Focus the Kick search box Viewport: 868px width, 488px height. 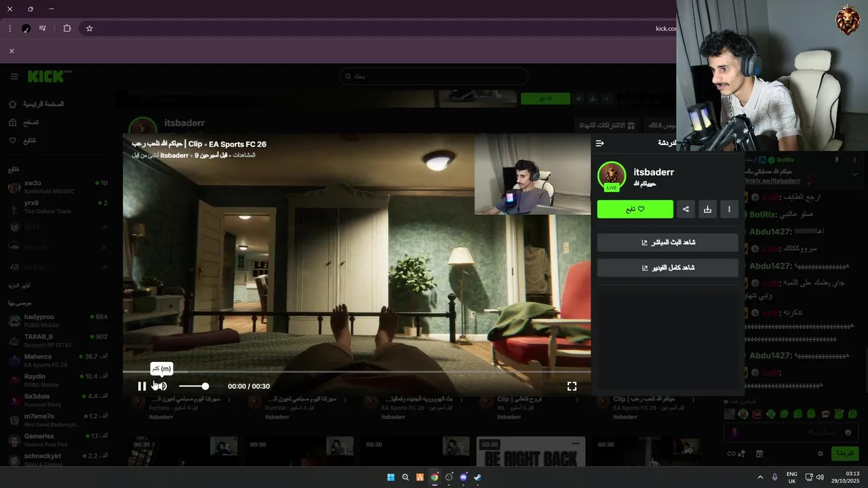point(434,76)
